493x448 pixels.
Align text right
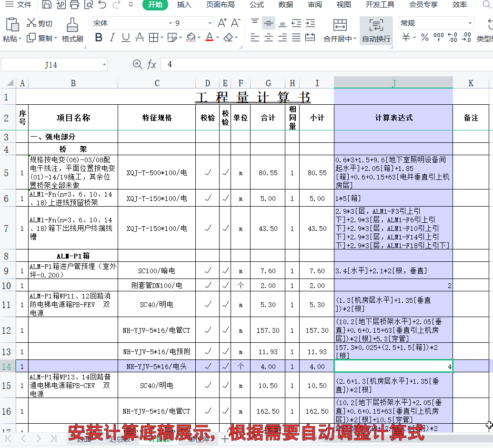pyautogui.click(x=282, y=38)
